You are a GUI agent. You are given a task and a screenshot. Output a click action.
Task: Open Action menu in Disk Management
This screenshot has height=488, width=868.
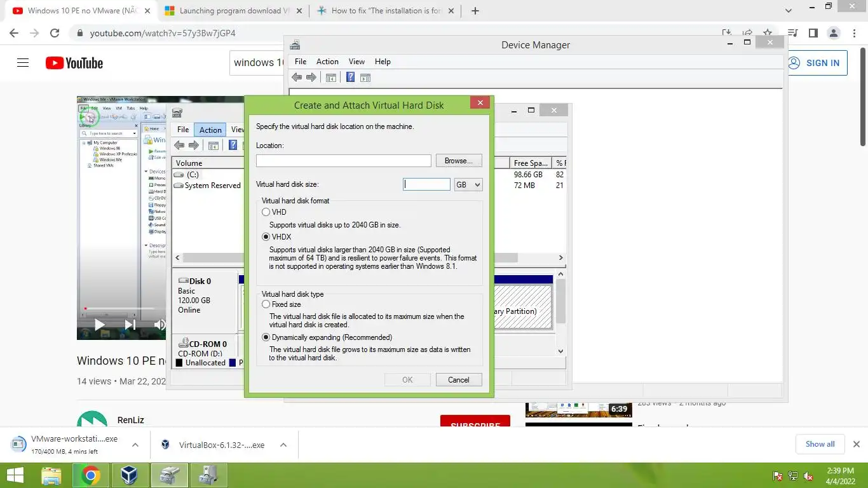[210, 130]
